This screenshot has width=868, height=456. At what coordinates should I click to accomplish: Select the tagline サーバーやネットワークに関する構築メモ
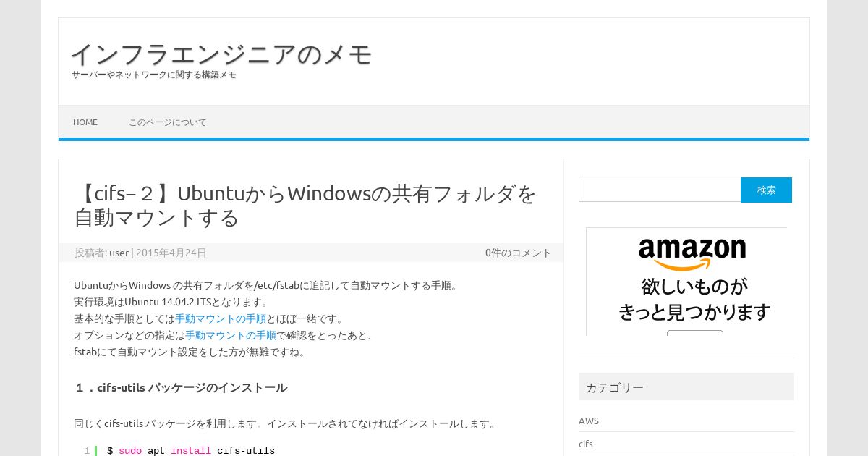(x=154, y=75)
